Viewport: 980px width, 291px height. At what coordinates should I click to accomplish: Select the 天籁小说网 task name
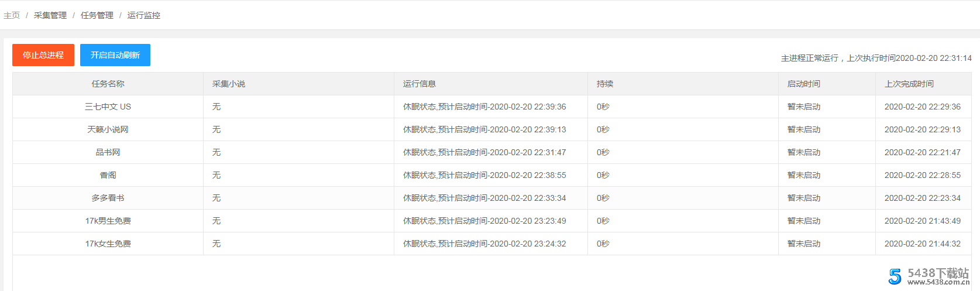pos(108,129)
